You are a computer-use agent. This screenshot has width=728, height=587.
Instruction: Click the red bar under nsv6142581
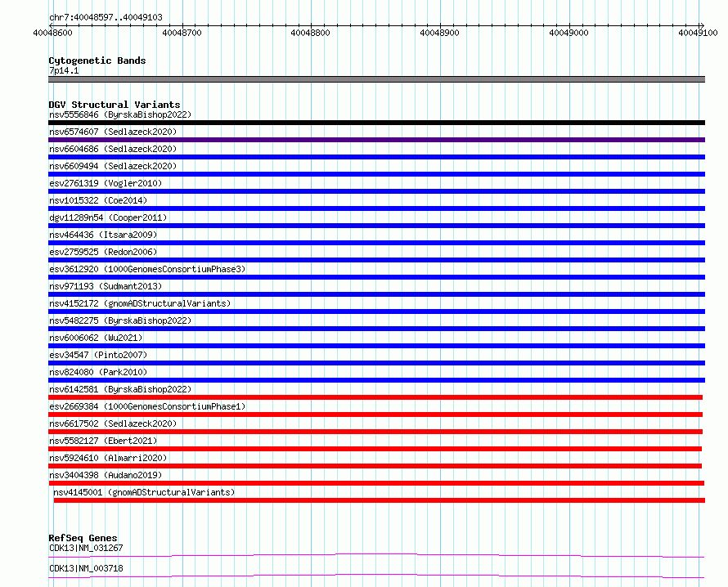coord(375,397)
